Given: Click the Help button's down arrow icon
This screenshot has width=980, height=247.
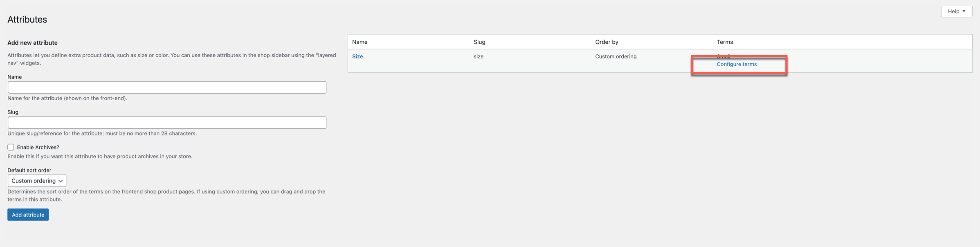Looking at the screenshot, I should click(964, 11).
